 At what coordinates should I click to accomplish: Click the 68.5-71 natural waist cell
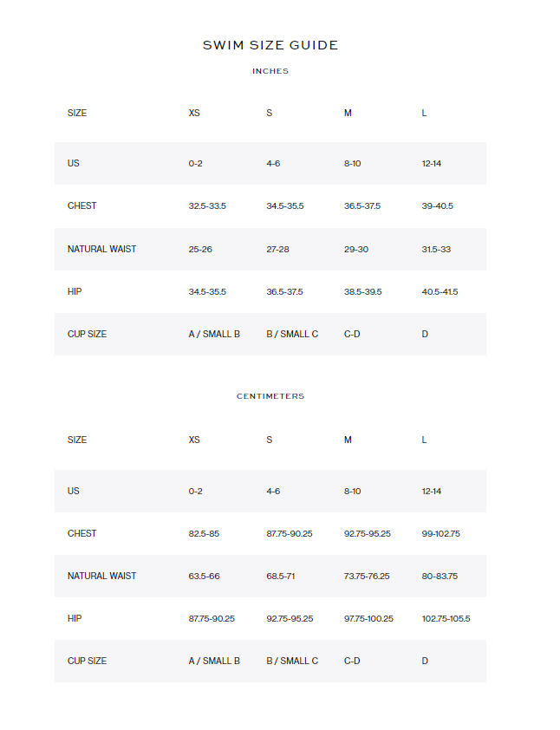(x=281, y=576)
